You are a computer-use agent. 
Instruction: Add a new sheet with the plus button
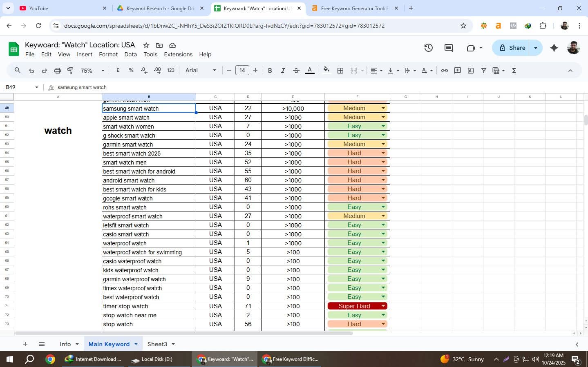[25, 344]
